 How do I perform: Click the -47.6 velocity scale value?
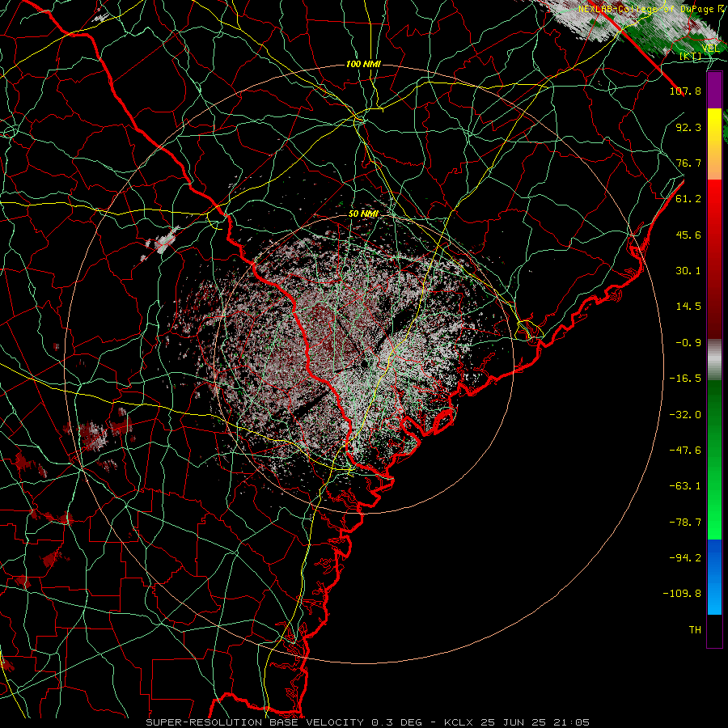click(685, 451)
